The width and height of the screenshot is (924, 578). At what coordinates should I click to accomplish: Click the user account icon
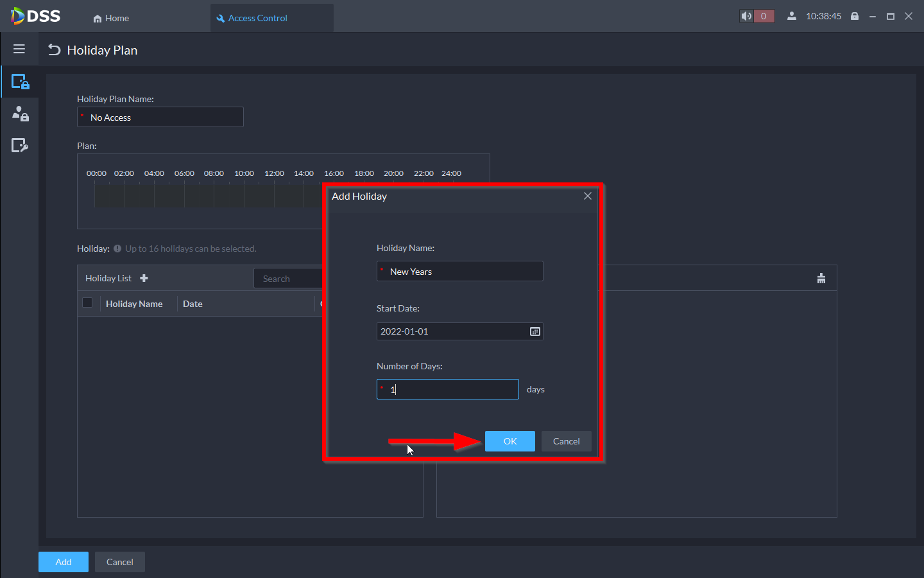792,16
